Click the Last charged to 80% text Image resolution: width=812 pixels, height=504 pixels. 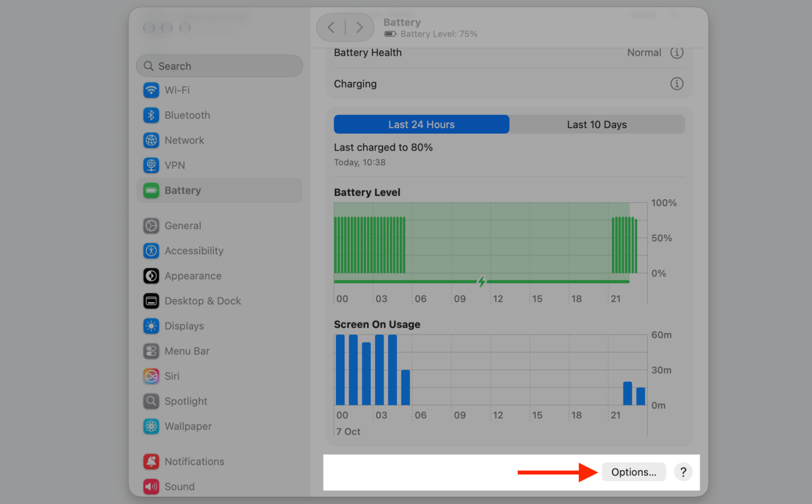(x=383, y=147)
